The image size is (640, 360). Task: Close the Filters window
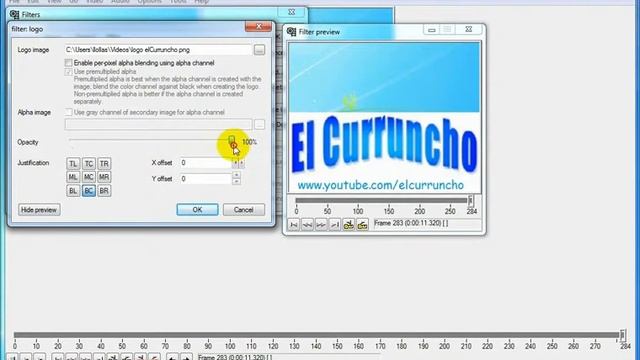coord(291,12)
